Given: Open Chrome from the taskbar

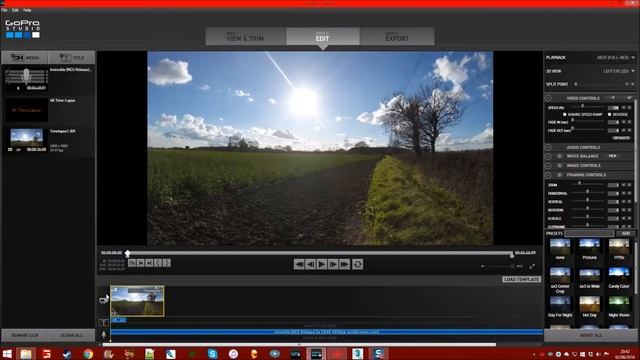Looking at the screenshot, I should click(x=88, y=354).
